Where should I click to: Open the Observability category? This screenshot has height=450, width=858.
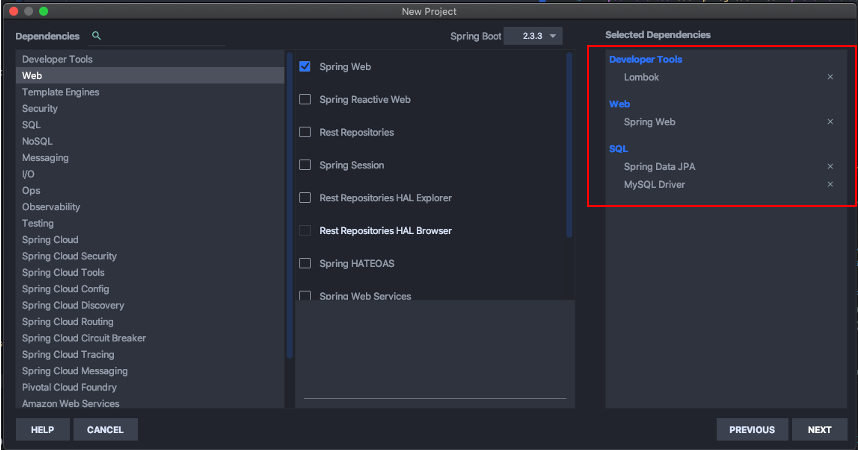tap(150, 207)
